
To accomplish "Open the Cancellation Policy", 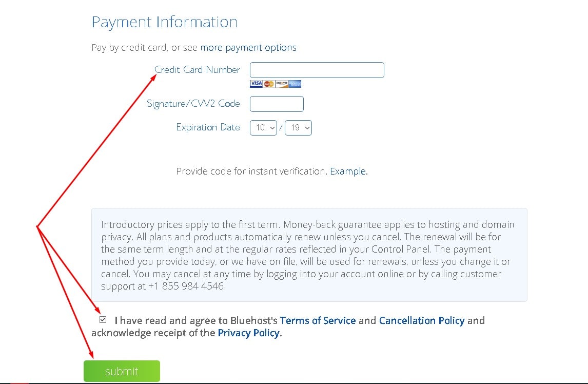I will point(422,320).
